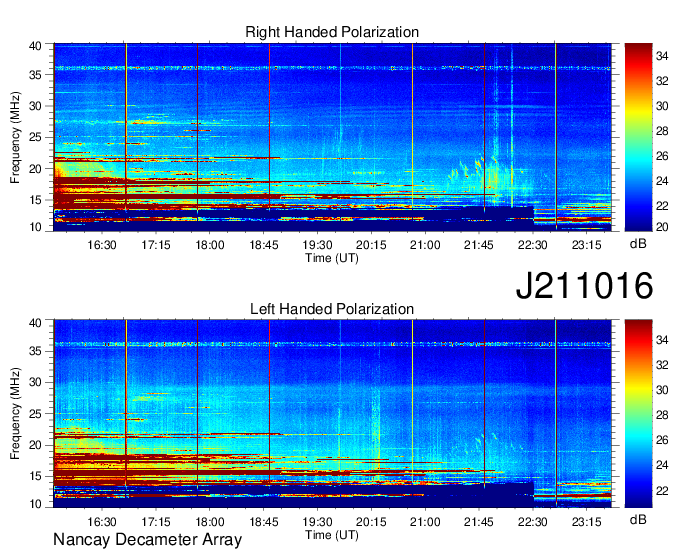
Task: Click "30" frequency tick of Right Handed plot
Action: pyautogui.click(x=35, y=106)
